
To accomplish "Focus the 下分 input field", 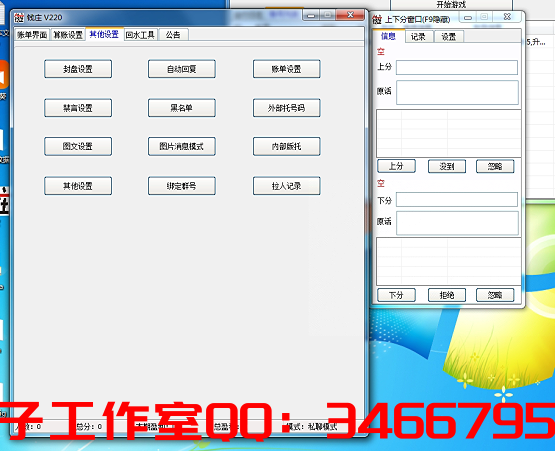I will 457,199.
